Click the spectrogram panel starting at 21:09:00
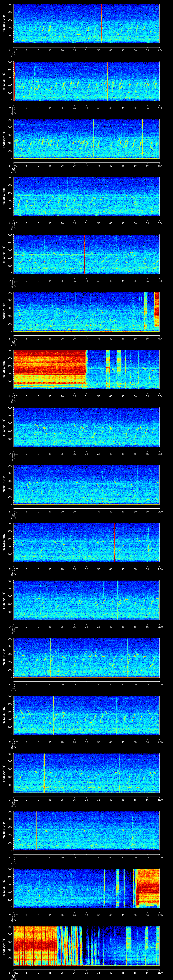The height and width of the screenshot is (980, 173). 86,485
